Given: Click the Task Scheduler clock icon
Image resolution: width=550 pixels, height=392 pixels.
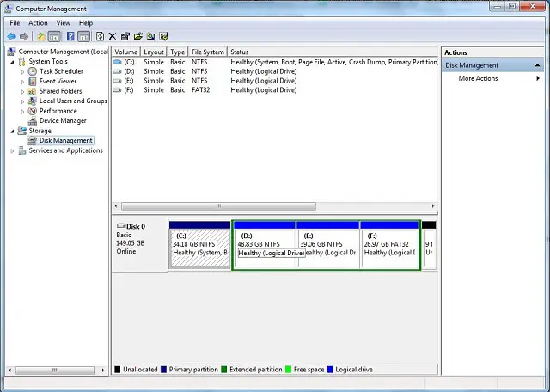Looking at the screenshot, I should click(x=33, y=71).
